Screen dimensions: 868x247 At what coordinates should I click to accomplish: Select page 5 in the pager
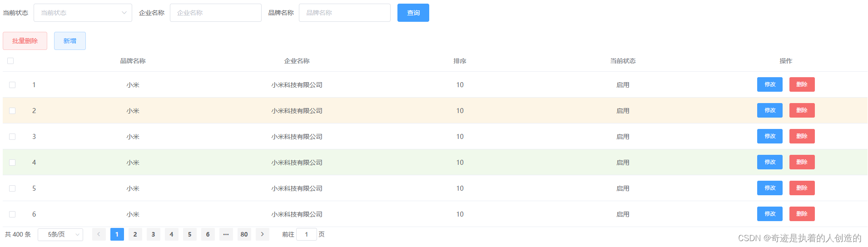tap(189, 234)
